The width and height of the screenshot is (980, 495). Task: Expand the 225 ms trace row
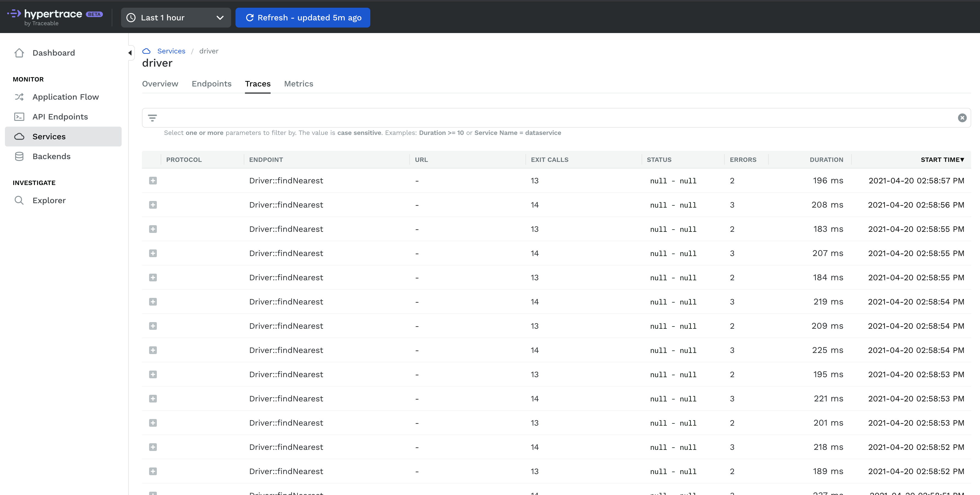point(153,350)
